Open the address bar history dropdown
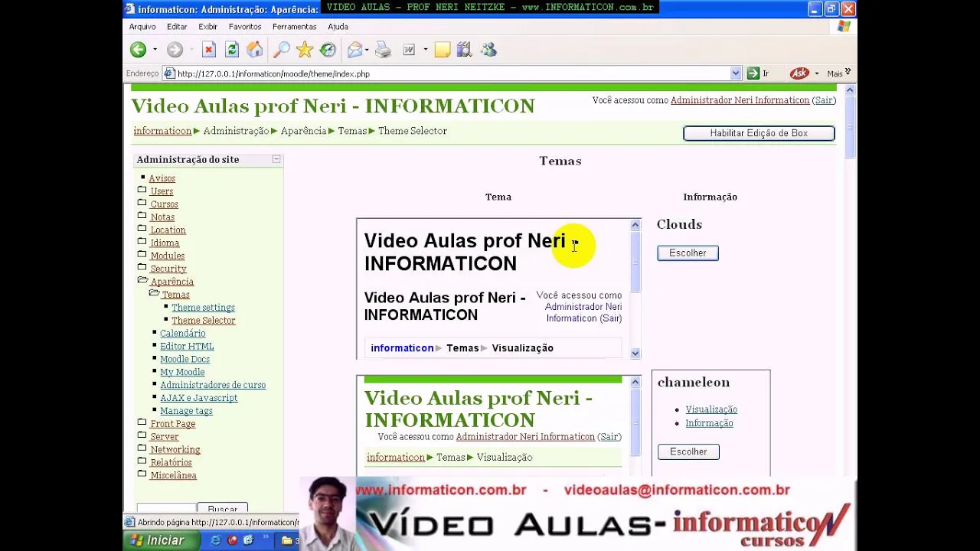The height and width of the screenshot is (551, 980). point(736,73)
